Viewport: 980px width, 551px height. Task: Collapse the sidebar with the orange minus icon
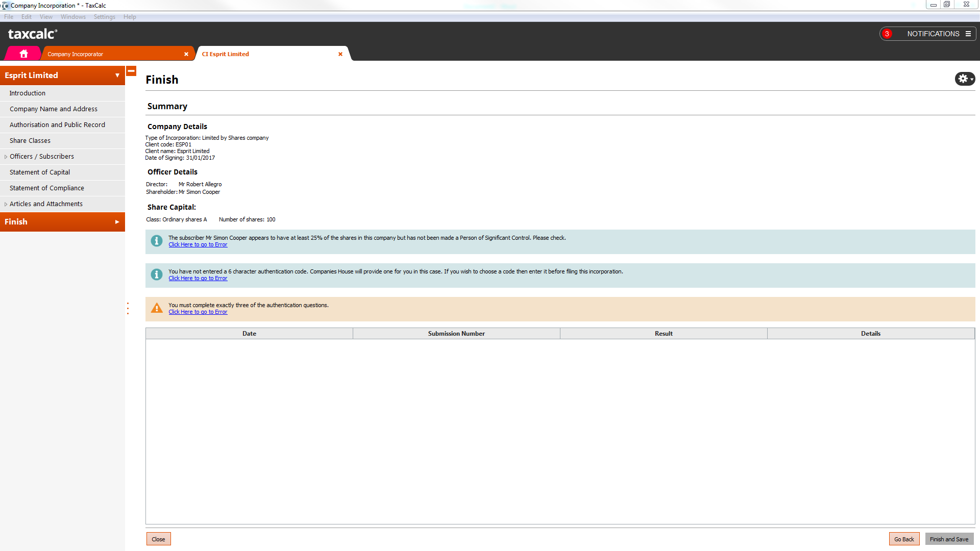click(131, 71)
